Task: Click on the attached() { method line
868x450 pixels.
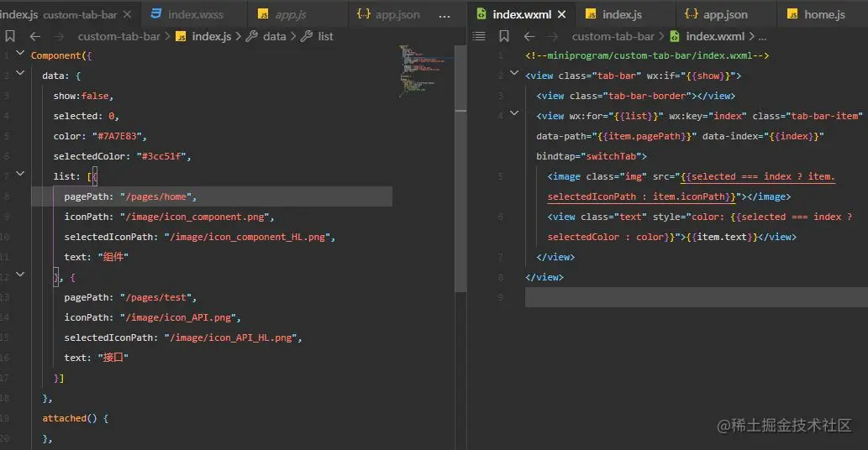Action: click(76, 418)
